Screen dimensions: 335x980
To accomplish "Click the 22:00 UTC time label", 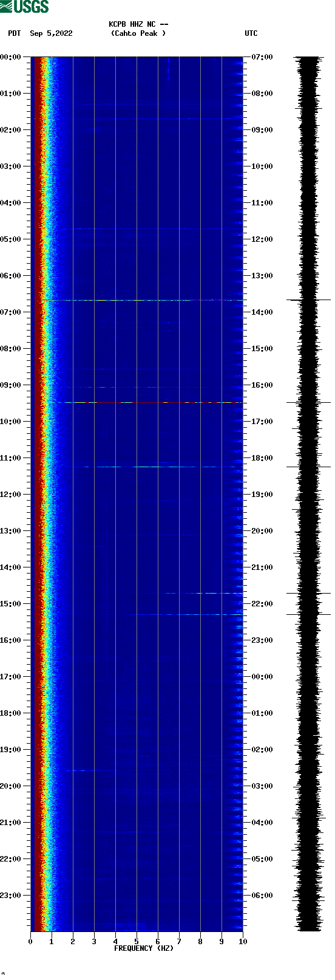I will click(262, 604).
